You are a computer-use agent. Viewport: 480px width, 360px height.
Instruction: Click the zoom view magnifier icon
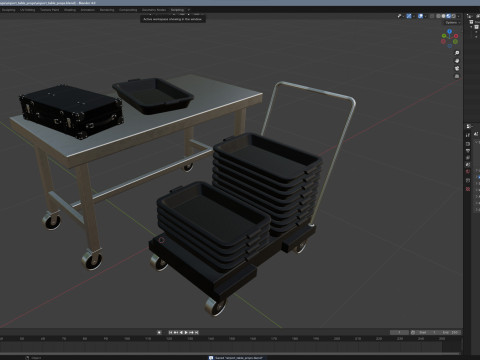pyautogui.click(x=457, y=53)
